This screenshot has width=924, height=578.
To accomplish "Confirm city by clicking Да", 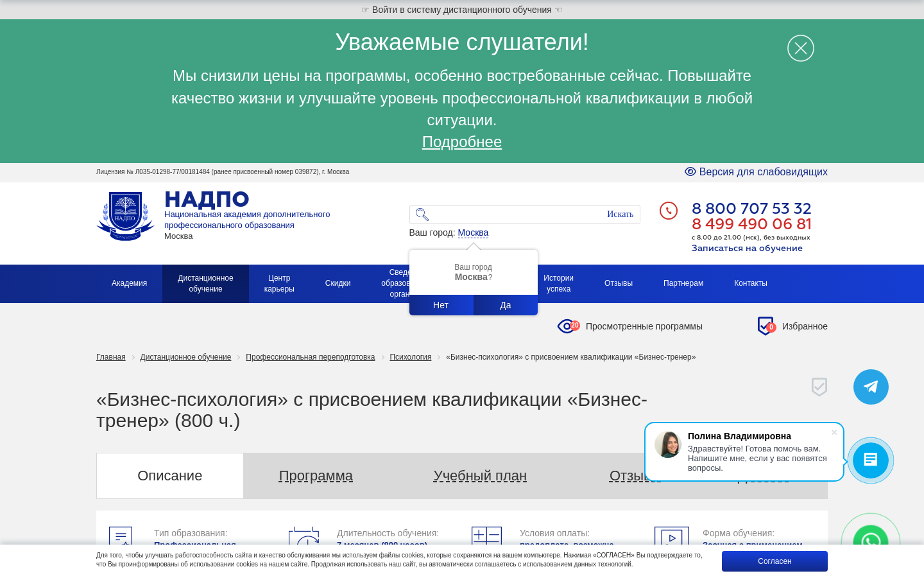I will click(506, 305).
